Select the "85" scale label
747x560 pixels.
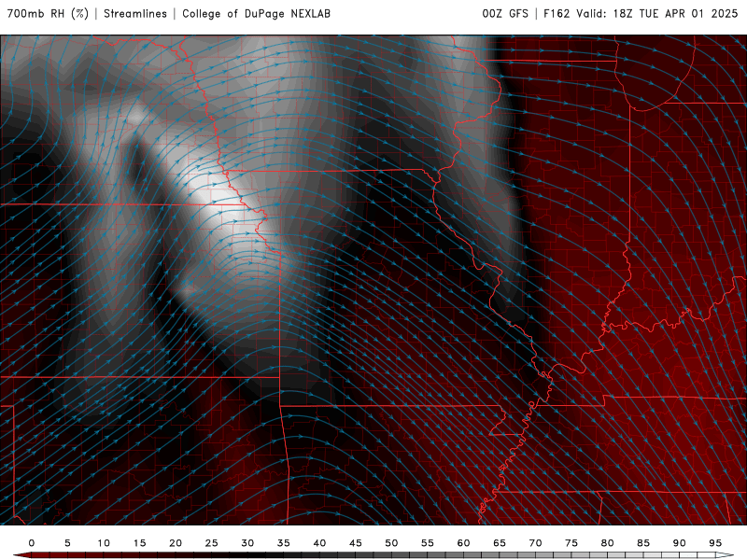click(643, 543)
